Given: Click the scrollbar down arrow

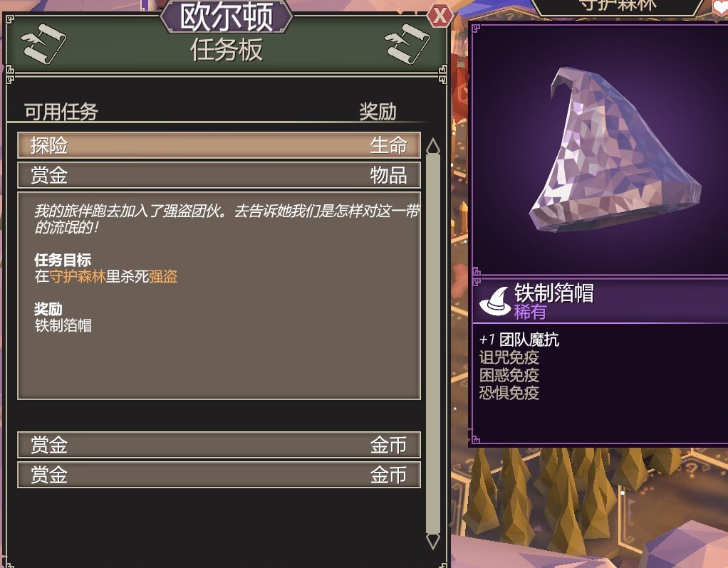Looking at the screenshot, I should (x=432, y=542).
